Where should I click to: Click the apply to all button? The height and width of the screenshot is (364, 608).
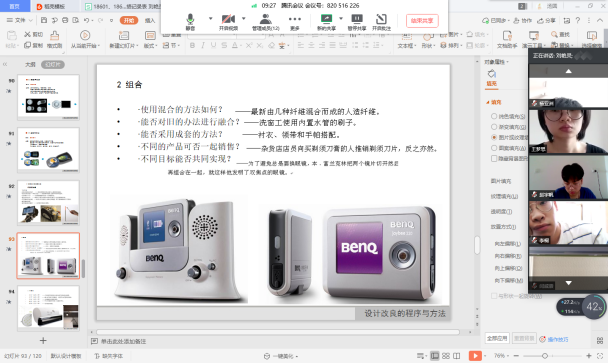tap(497, 338)
